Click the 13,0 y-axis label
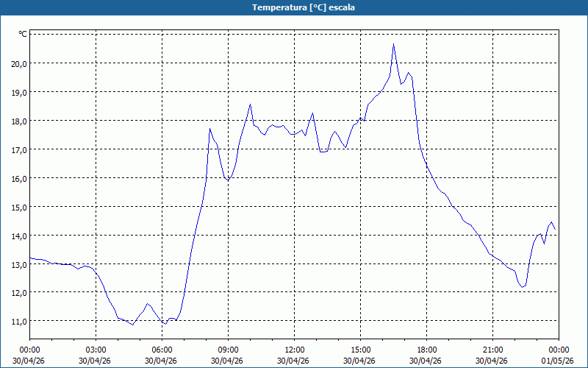This screenshot has height=368, width=588. tap(19, 265)
